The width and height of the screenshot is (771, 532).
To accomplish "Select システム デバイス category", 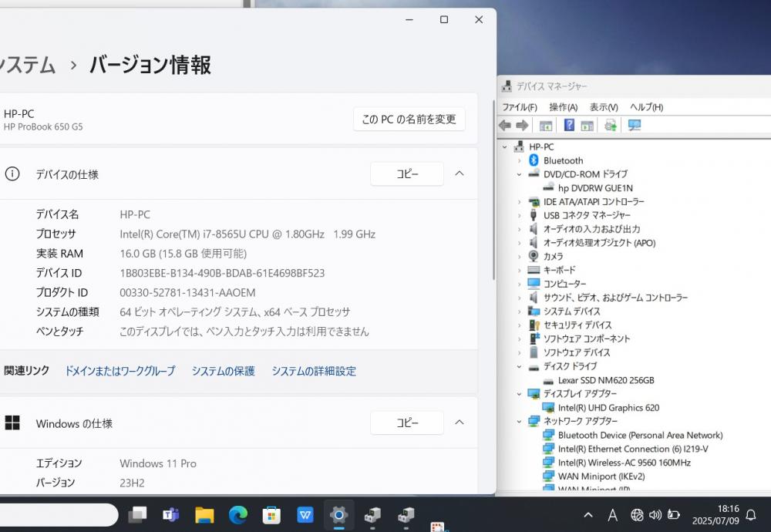I will pyautogui.click(x=571, y=311).
